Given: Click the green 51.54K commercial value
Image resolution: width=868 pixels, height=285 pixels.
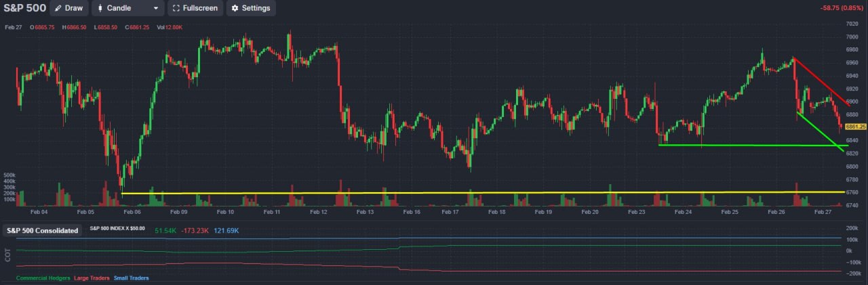Looking at the screenshot, I should click(167, 231).
